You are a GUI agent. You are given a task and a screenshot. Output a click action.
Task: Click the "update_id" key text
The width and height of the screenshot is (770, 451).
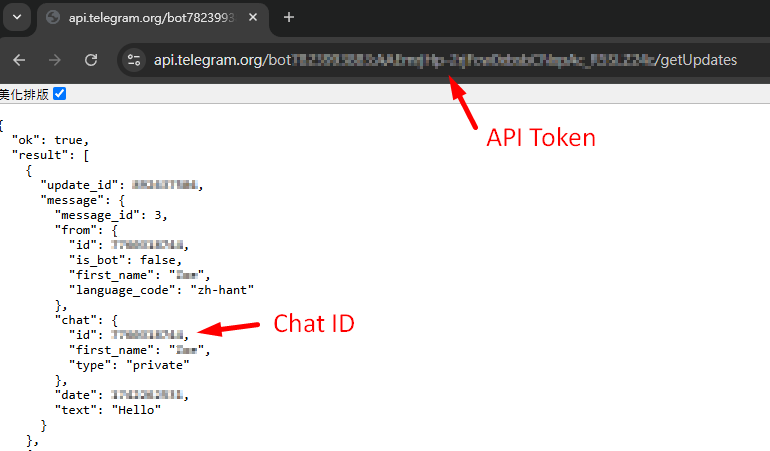(80, 185)
